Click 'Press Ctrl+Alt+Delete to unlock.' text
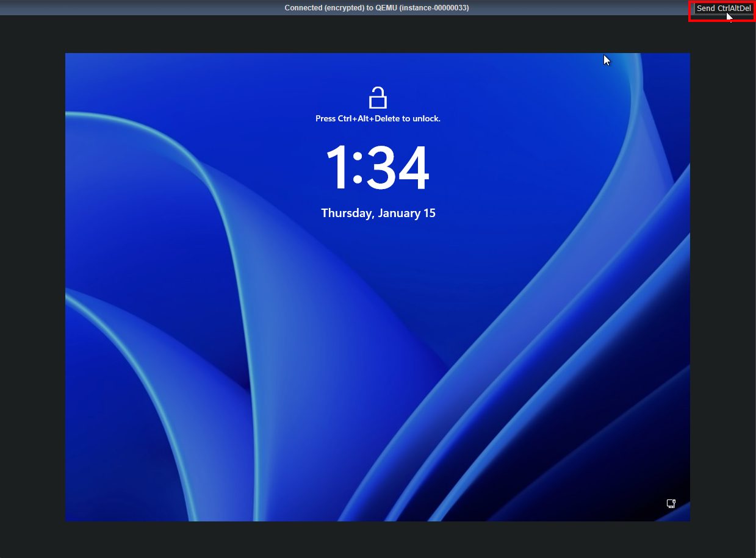756x558 pixels. [x=378, y=118]
